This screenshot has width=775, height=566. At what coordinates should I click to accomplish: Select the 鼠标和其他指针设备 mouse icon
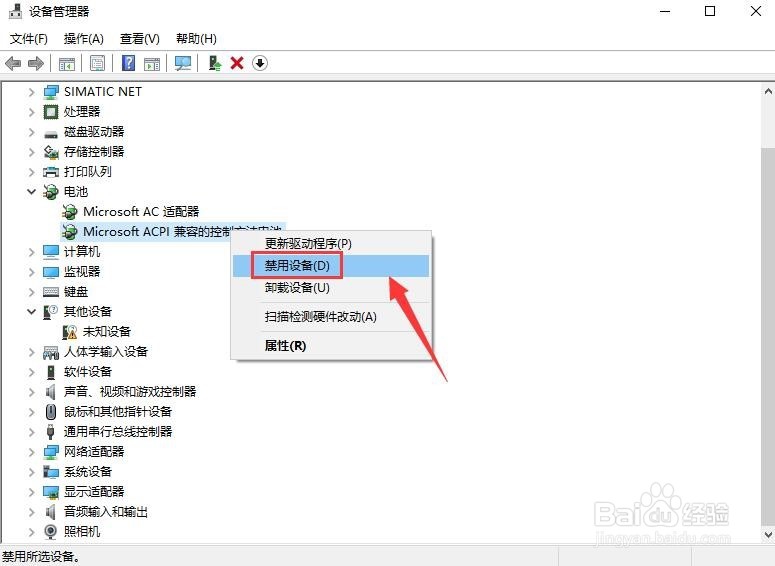point(51,411)
